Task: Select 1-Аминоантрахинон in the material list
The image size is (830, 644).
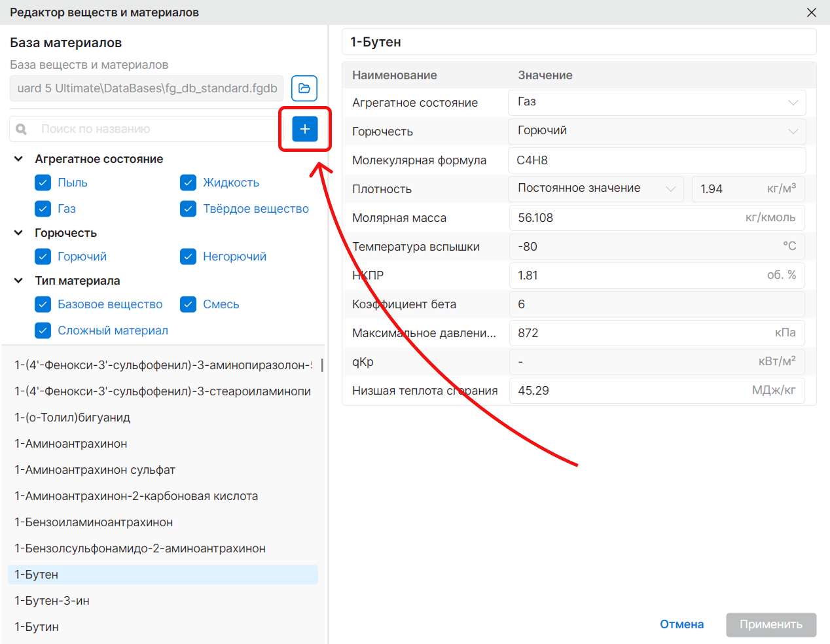Action: coord(163,444)
